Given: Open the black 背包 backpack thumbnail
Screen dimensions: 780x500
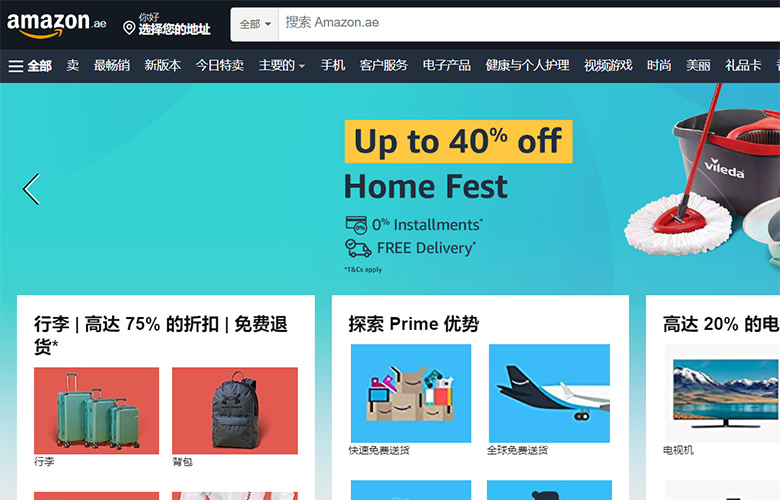Looking at the screenshot, I should (x=235, y=410).
